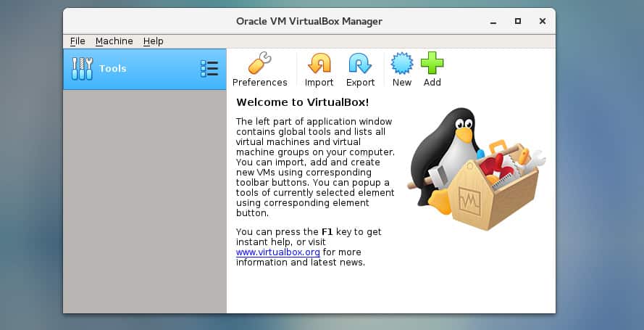Open the Machine menu
Screen dimensions: 644x330
coord(114,41)
